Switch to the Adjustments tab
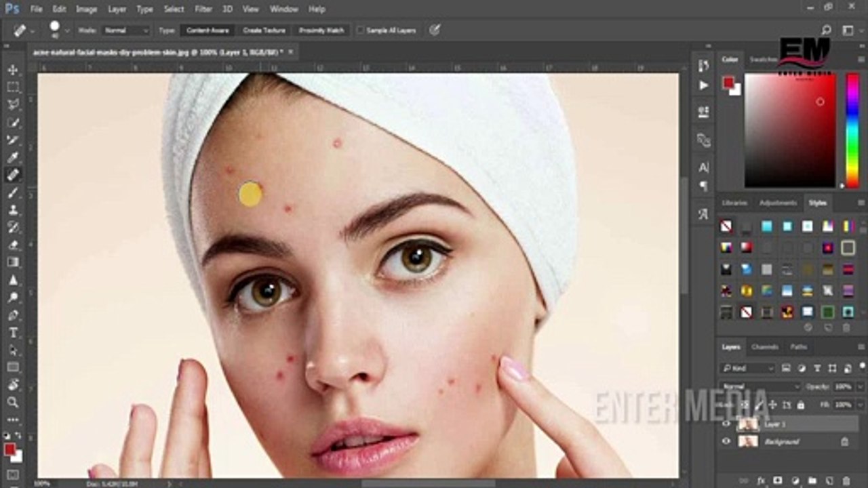Image resolution: width=868 pixels, height=488 pixels. pos(777,203)
